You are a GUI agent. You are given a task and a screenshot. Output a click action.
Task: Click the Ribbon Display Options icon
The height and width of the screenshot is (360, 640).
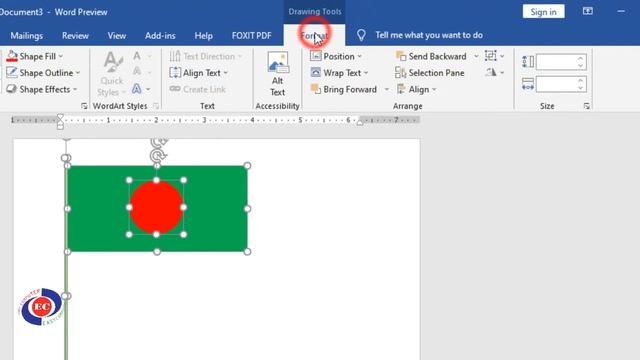click(x=588, y=11)
